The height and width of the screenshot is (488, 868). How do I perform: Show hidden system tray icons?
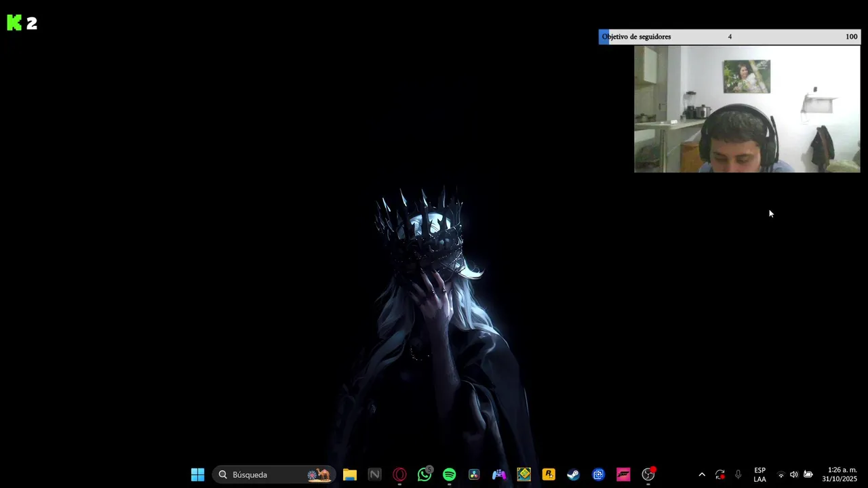(702, 474)
